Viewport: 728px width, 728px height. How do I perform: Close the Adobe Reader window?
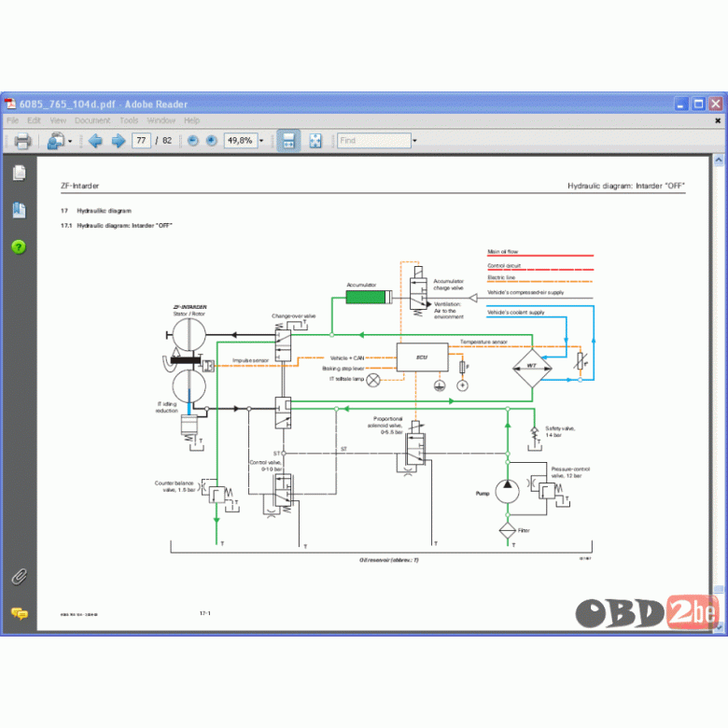click(x=716, y=104)
